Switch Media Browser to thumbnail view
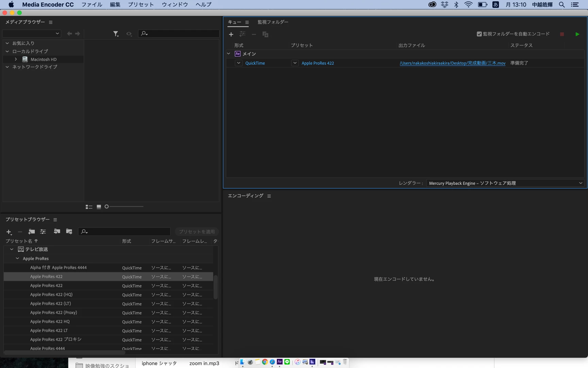 point(99,207)
